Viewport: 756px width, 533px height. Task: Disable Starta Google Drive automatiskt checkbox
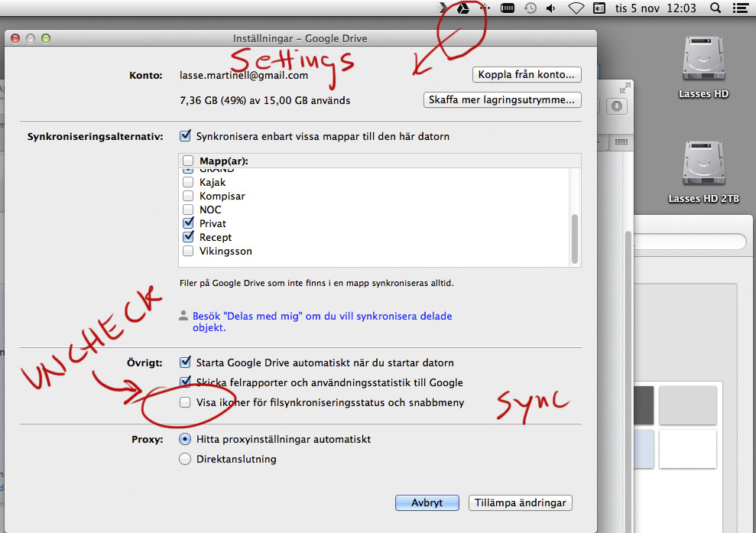pos(185,362)
